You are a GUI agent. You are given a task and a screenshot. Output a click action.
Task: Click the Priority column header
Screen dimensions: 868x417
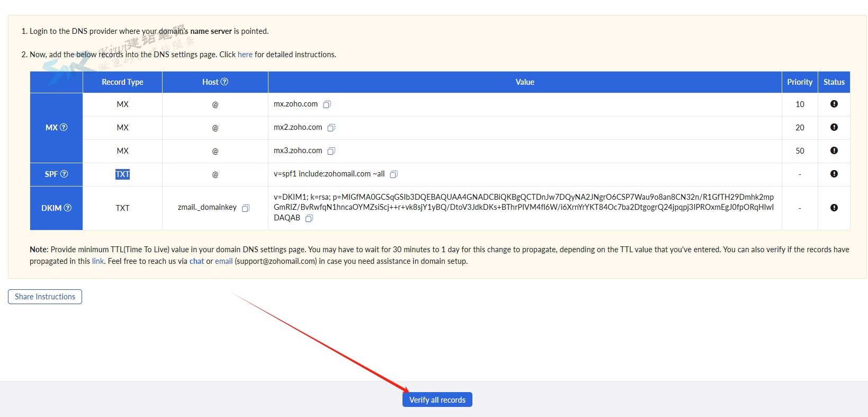800,82
